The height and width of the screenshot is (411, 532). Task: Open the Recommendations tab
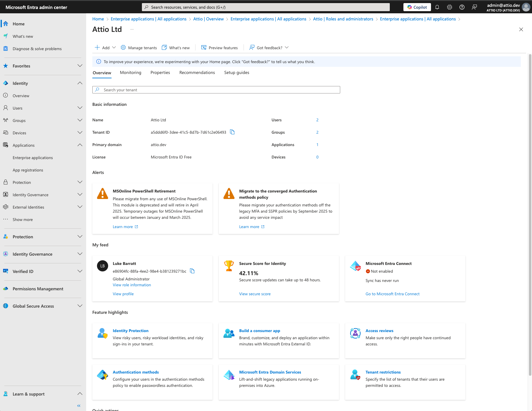pyautogui.click(x=197, y=72)
